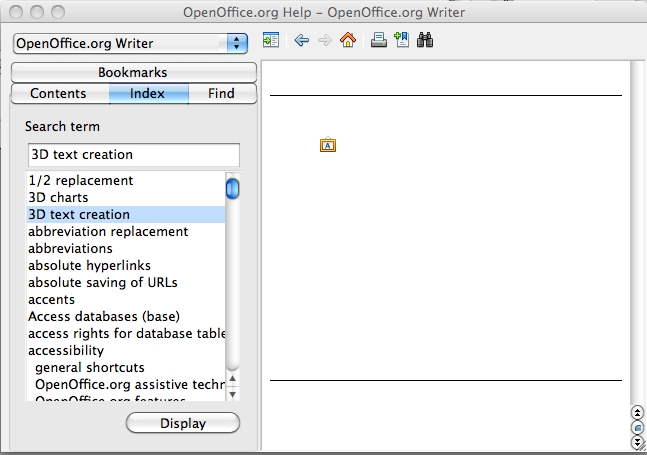647x455 pixels.
Task: Open the help start page (house icon)
Action: click(348, 41)
